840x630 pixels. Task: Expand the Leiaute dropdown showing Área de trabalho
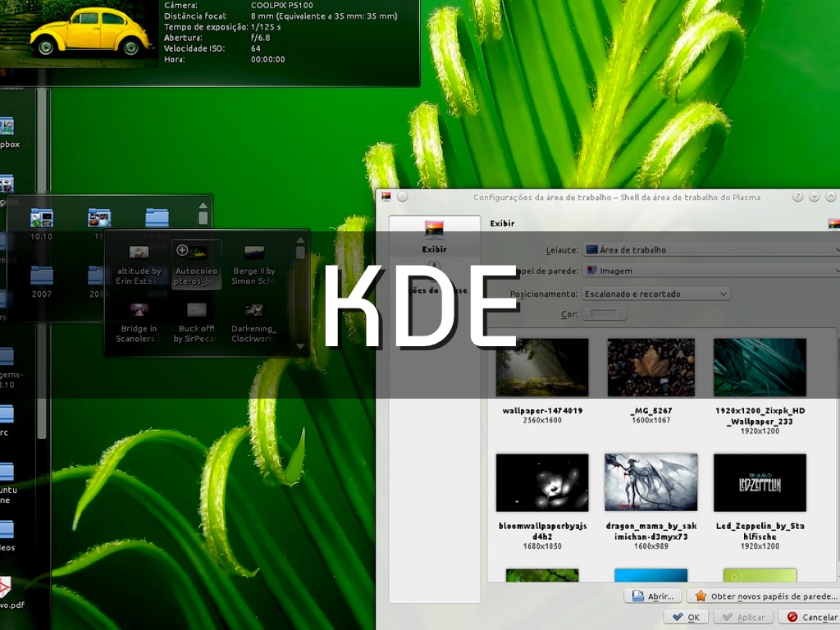click(x=710, y=249)
